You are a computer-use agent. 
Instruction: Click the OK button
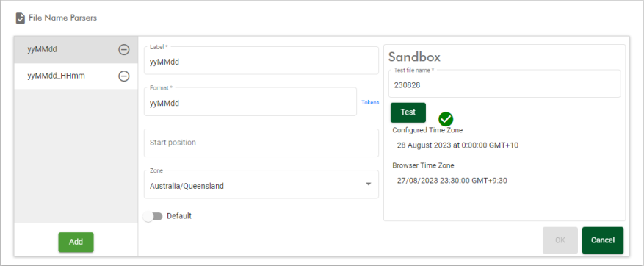pos(560,240)
